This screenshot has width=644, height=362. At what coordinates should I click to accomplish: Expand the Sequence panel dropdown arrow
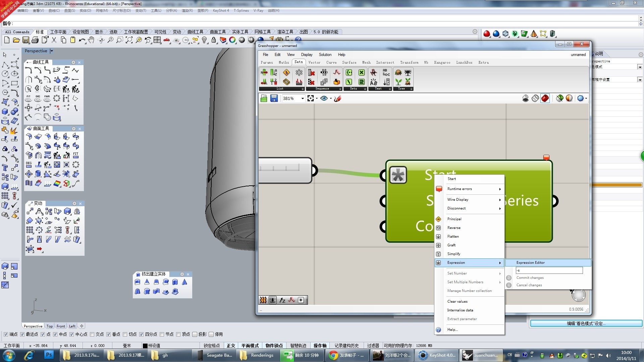coord(340,89)
